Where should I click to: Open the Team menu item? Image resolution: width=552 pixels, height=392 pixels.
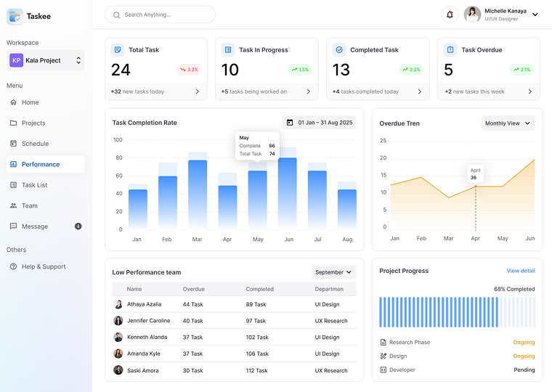46,206
